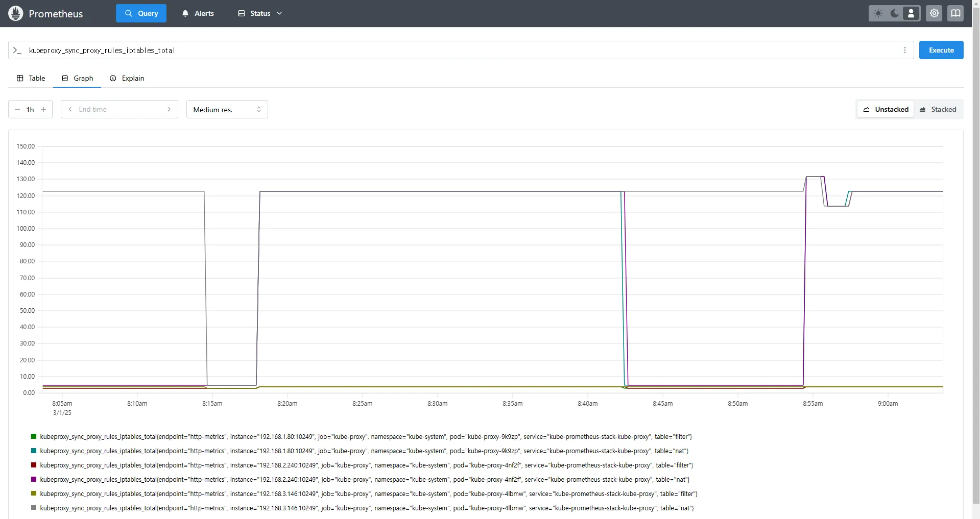The width and height of the screenshot is (980, 519).
Task: Click the expression prompt icon
Action: coord(17,50)
